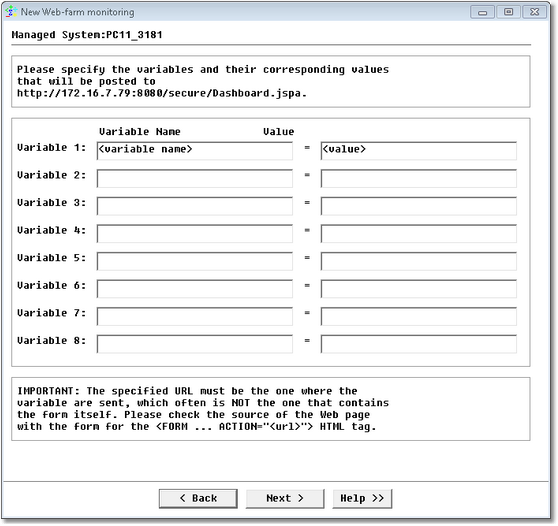Activate the Variable 5 value field

pos(418,261)
